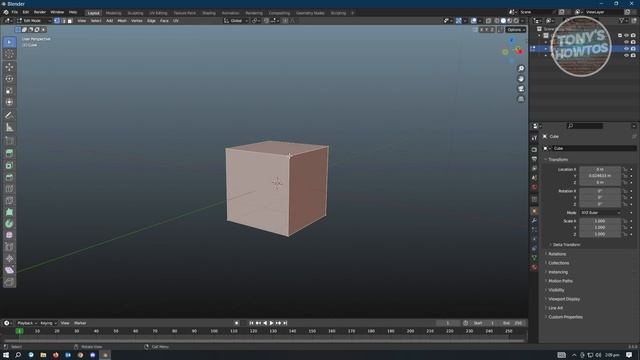Open the Render properties tab icon
Viewport: 640px width, 360px height.
tap(534, 149)
